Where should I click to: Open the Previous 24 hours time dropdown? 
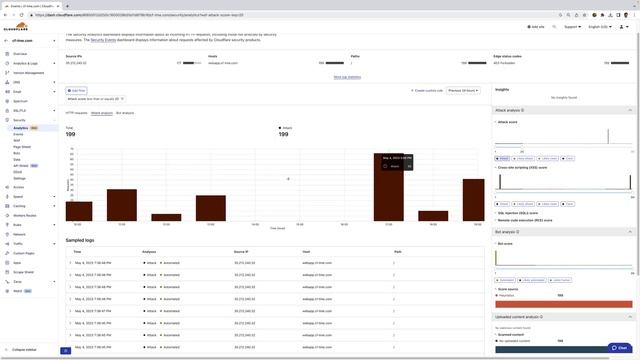point(463,91)
